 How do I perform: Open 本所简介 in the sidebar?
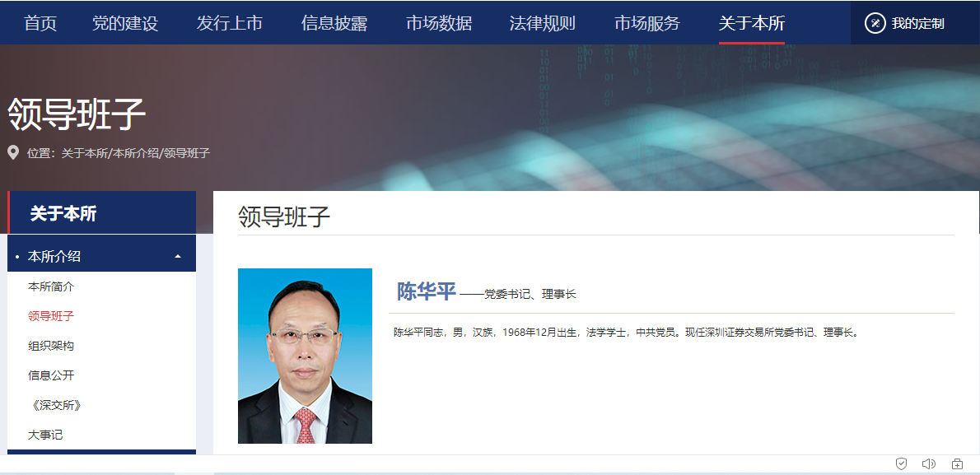coord(51,286)
